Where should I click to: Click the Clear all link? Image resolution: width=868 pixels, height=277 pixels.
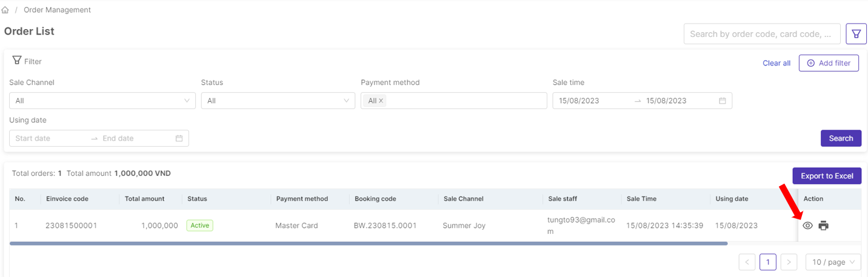click(x=776, y=63)
